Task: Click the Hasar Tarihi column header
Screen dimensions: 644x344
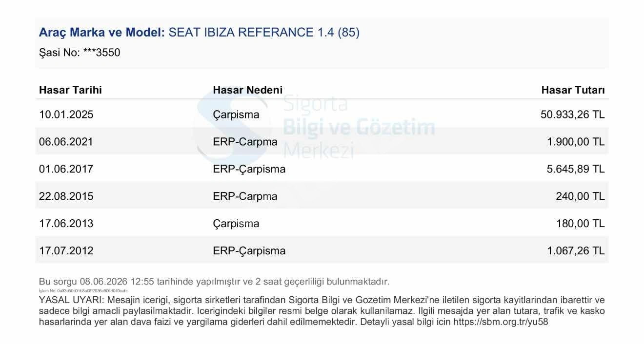Action: click(x=70, y=90)
